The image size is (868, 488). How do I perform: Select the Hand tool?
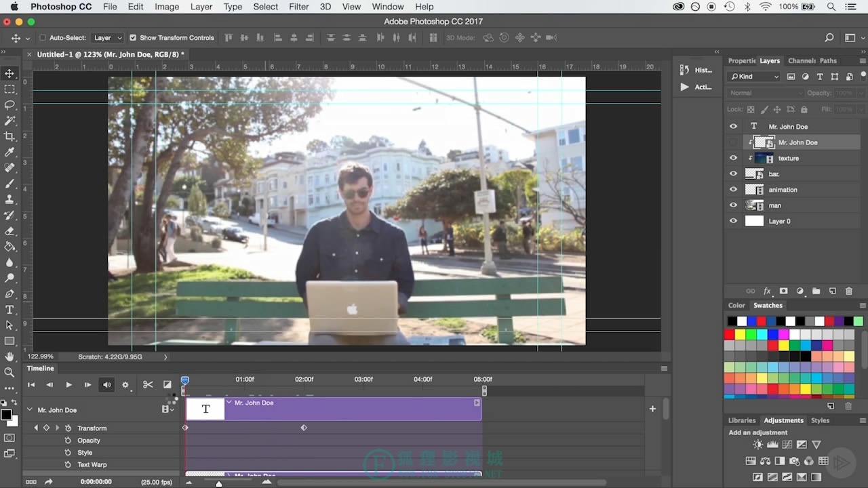pyautogui.click(x=9, y=357)
